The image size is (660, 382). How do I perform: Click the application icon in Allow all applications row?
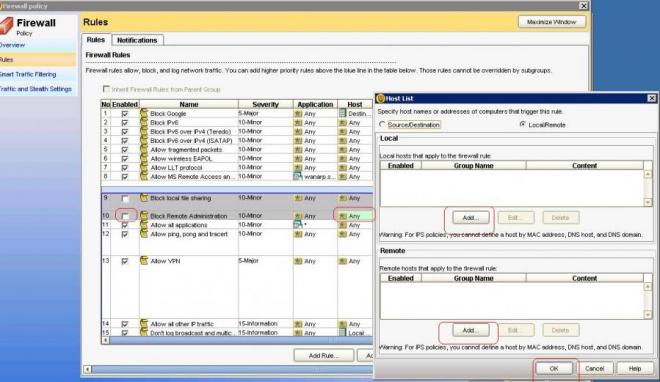(298, 225)
